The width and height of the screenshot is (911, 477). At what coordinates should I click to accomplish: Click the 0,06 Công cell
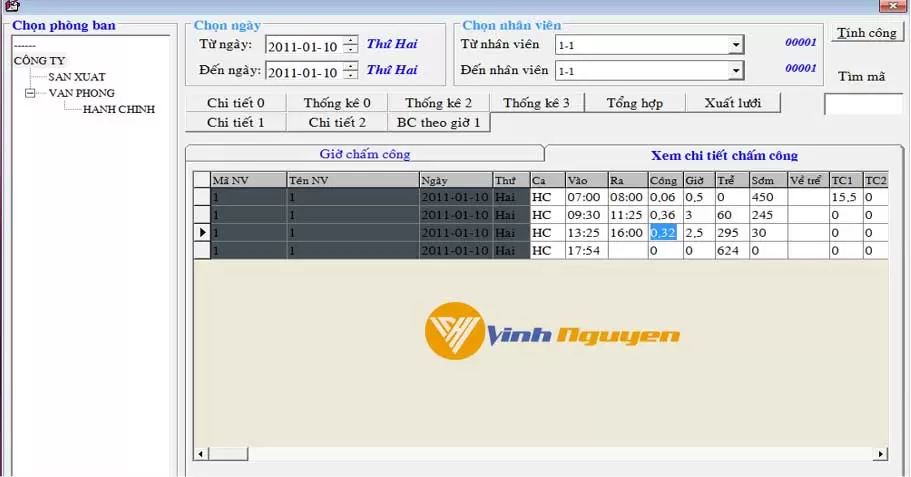click(x=666, y=197)
